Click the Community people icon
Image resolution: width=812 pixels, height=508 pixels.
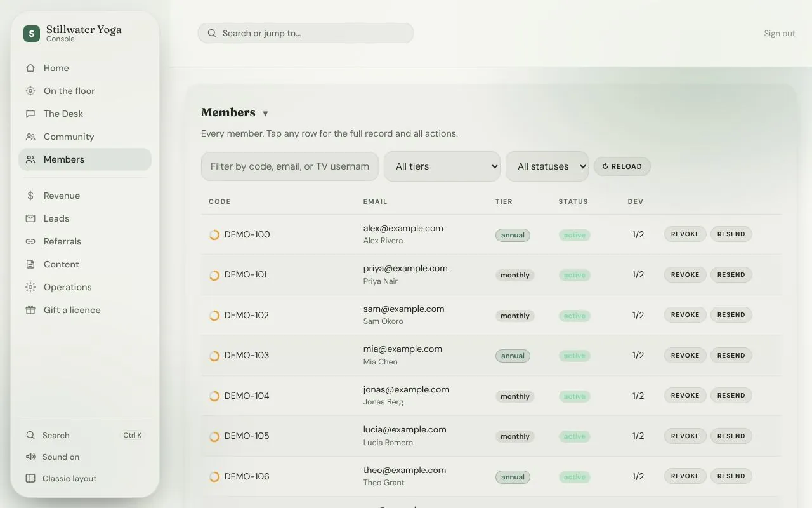coord(30,137)
